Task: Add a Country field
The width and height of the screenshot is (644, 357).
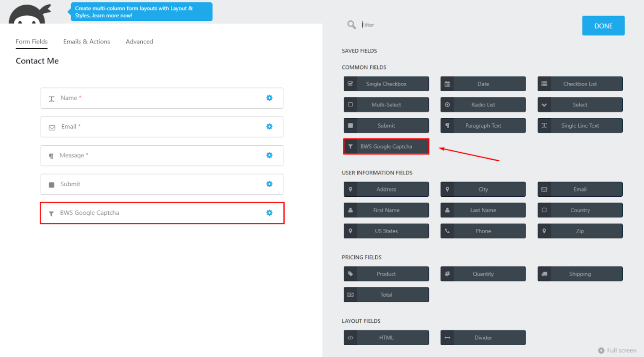Action: point(580,210)
